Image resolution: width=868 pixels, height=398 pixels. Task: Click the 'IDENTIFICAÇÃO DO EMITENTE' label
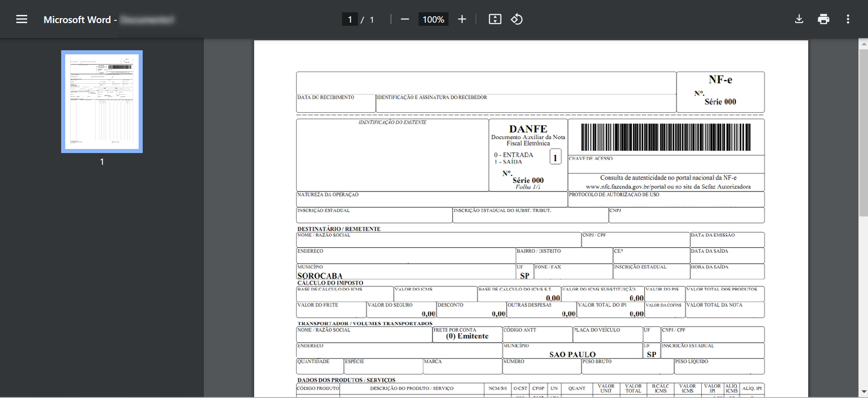coord(392,122)
